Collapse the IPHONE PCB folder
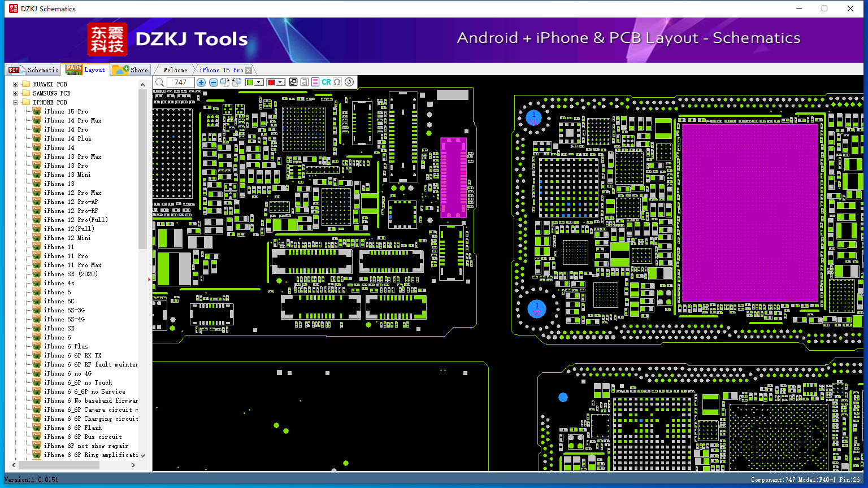Screen dimensions: 868x488 coord(15,102)
